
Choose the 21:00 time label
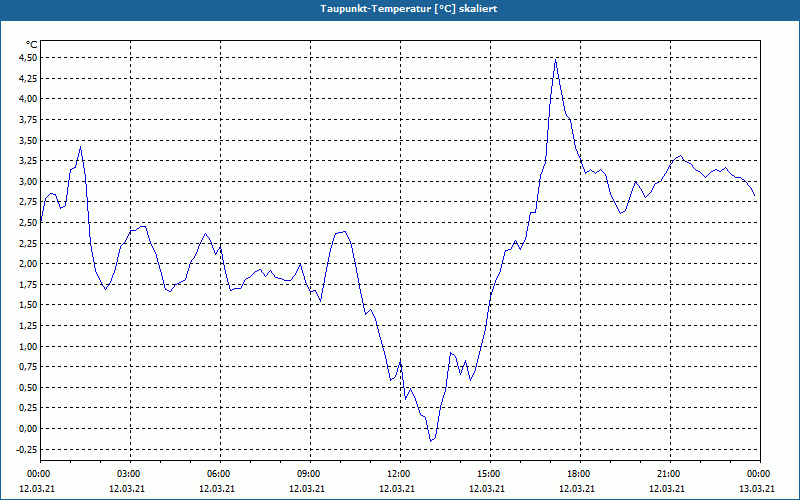pos(668,474)
